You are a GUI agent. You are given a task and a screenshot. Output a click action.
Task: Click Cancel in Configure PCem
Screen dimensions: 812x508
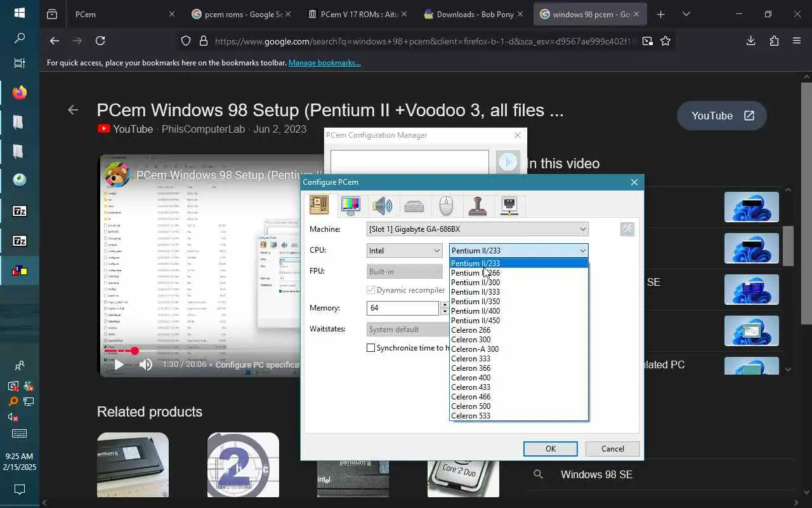pyautogui.click(x=613, y=449)
